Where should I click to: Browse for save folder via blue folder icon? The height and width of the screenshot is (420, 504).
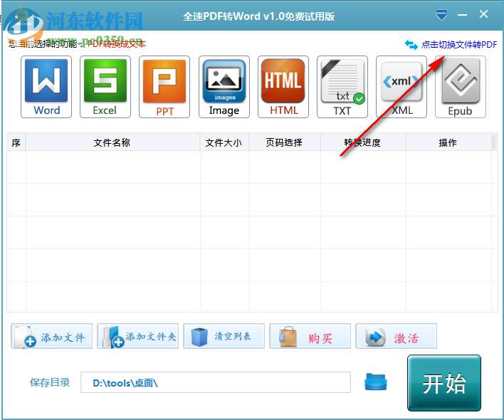pyautogui.click(x=375, y=382)
